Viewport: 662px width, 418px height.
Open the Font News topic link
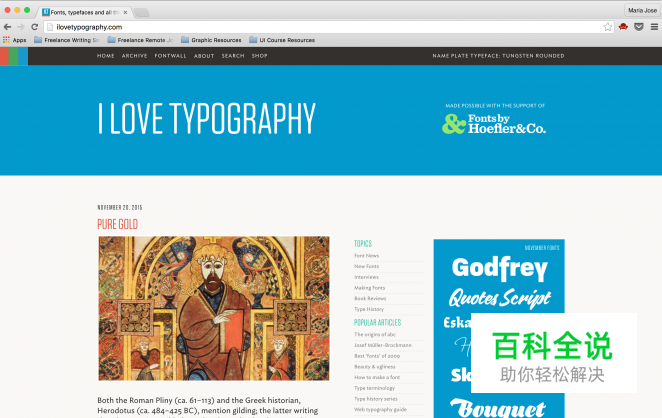click(366, 255)
